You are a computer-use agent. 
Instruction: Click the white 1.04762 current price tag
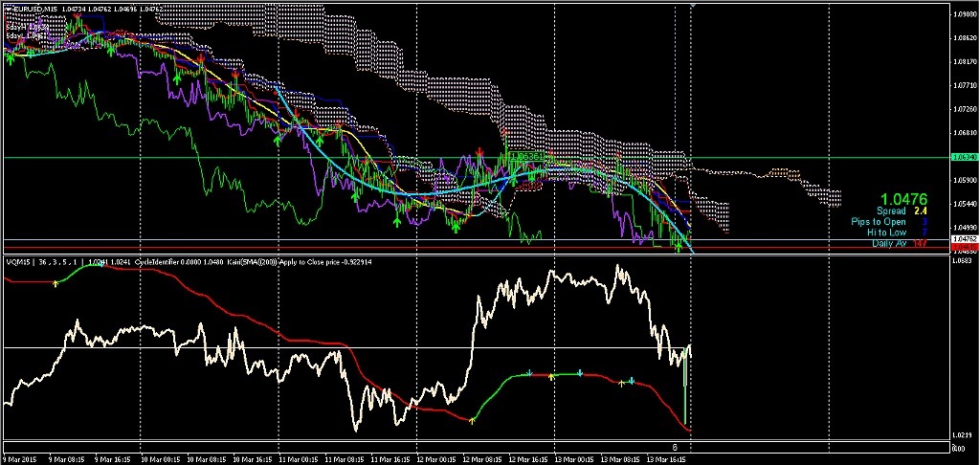click(x=963, y=239)
